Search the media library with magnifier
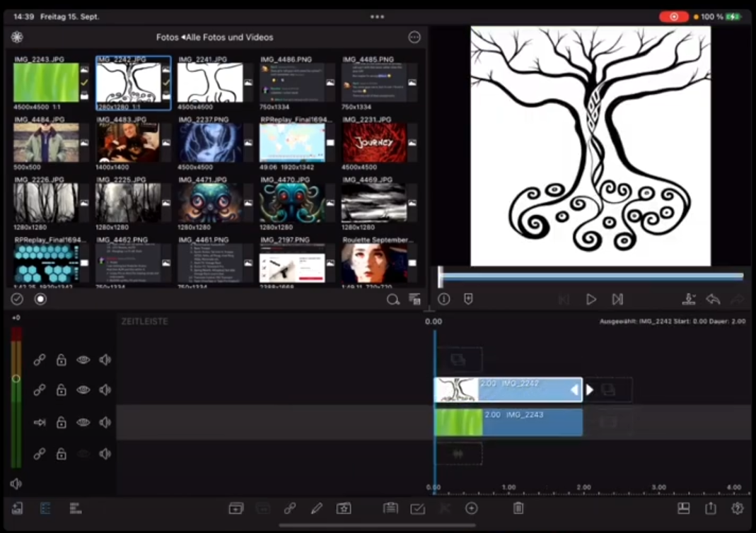The image size is (756, 533). [x=392, y=299]
